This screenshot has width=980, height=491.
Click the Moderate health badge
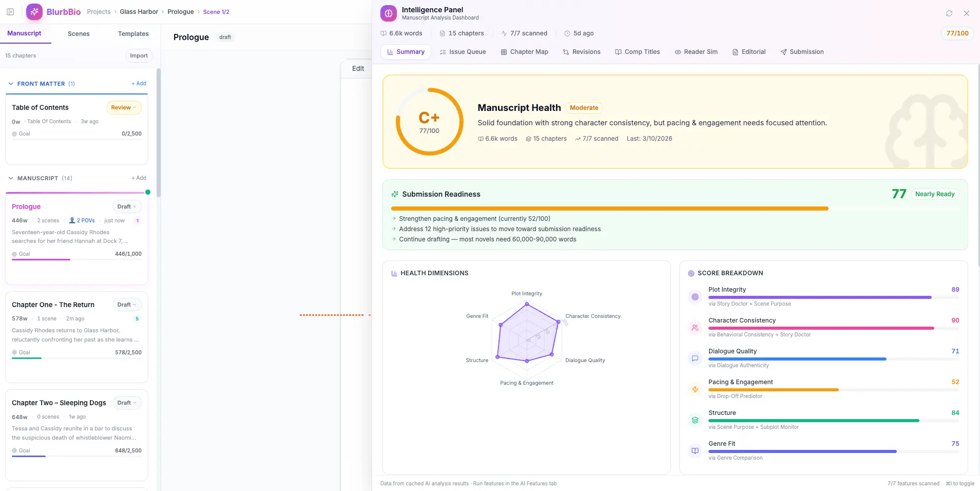pos(584,108)
